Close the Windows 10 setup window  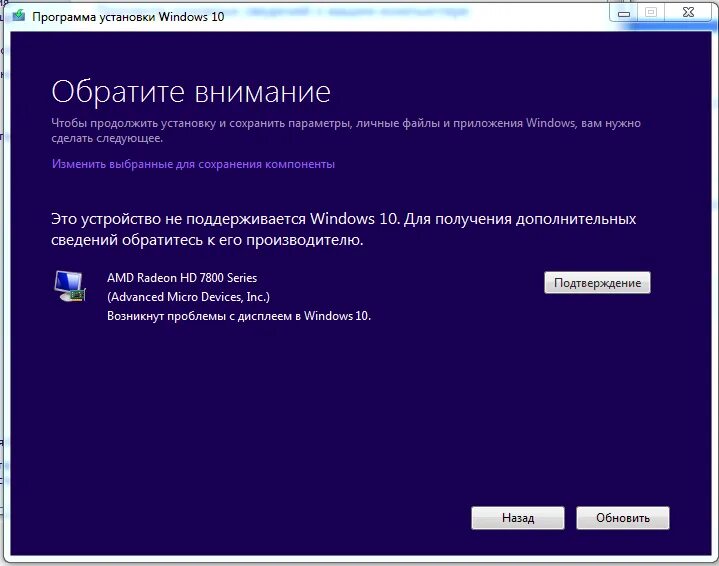pos(688,13)
